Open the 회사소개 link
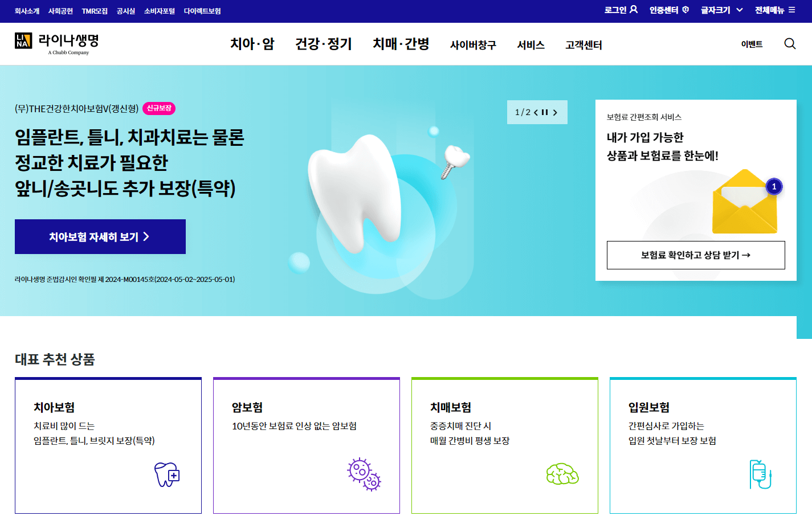812x524 pixels. click(27, 11)
